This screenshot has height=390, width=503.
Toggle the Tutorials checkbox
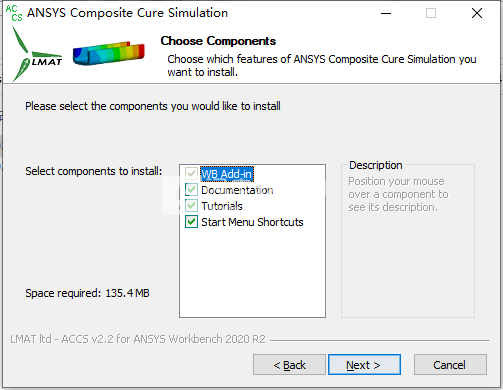(x=191, y=206)
